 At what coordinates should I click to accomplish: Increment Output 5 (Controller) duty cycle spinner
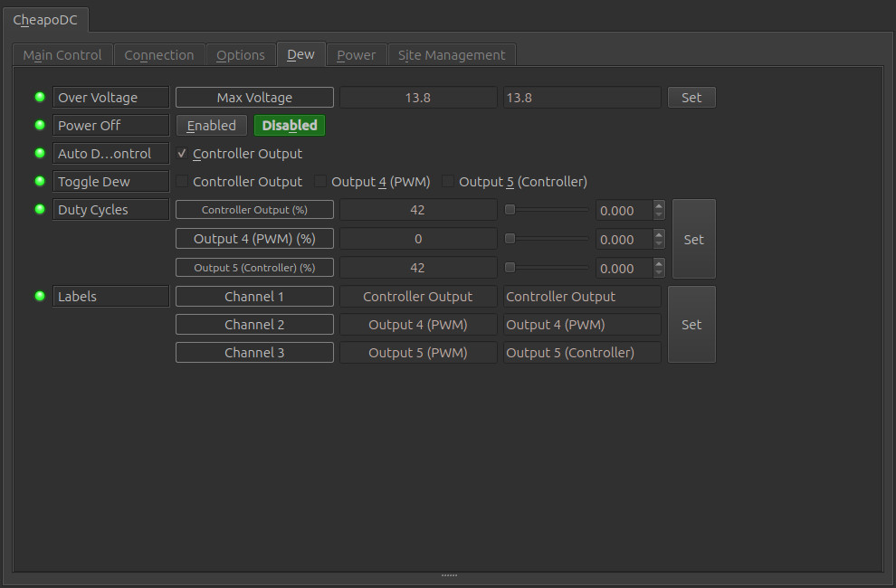pyautogui.click(x=659, y=262)
